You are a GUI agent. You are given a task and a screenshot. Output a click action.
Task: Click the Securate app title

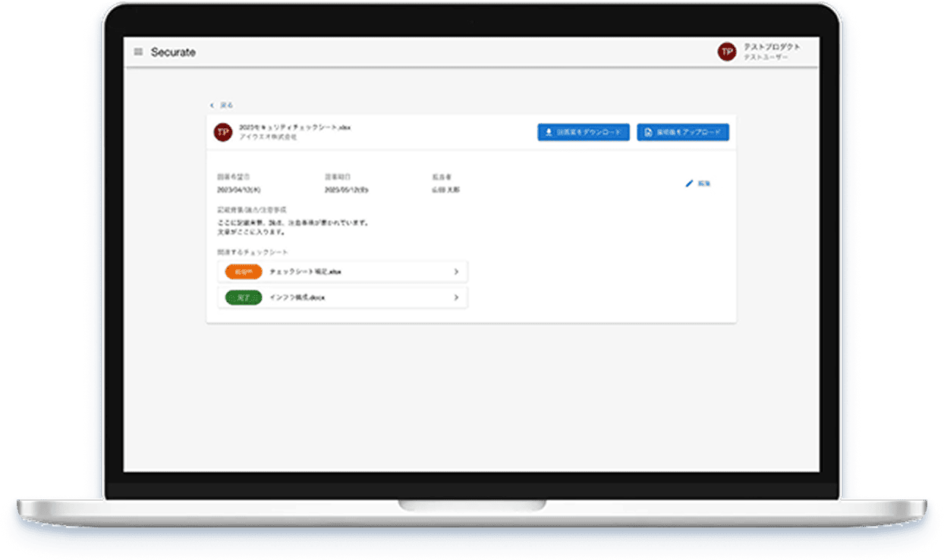tap(173, 52)
